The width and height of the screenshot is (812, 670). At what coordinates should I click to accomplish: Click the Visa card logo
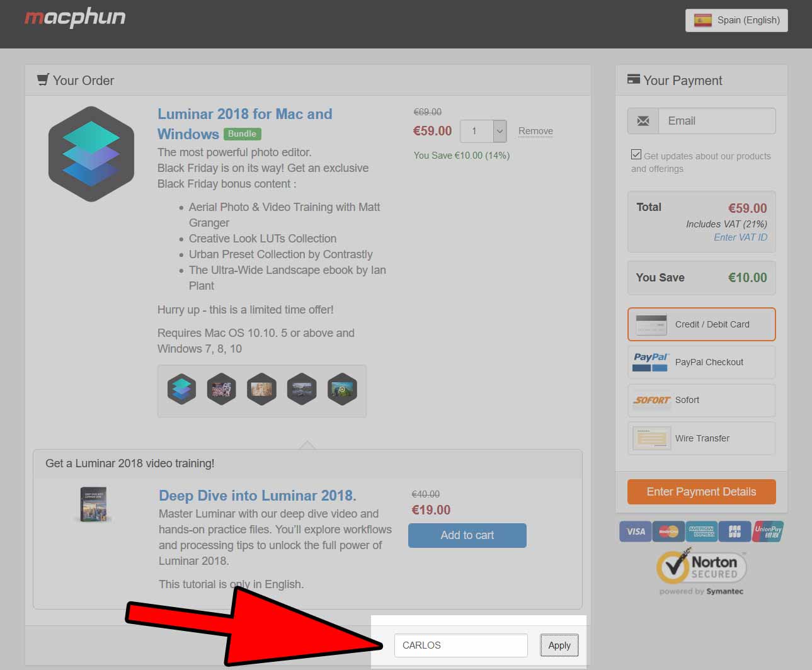(635, 531)
